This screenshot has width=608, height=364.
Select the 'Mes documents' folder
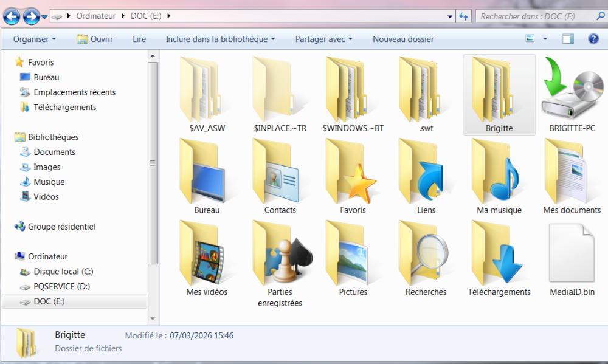[x=572, y=176]
